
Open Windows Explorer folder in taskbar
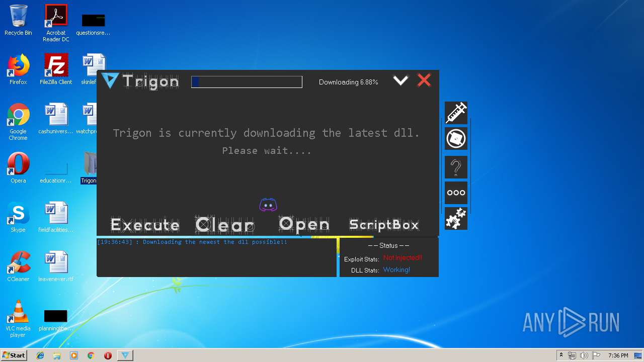[x=57, y=355]
